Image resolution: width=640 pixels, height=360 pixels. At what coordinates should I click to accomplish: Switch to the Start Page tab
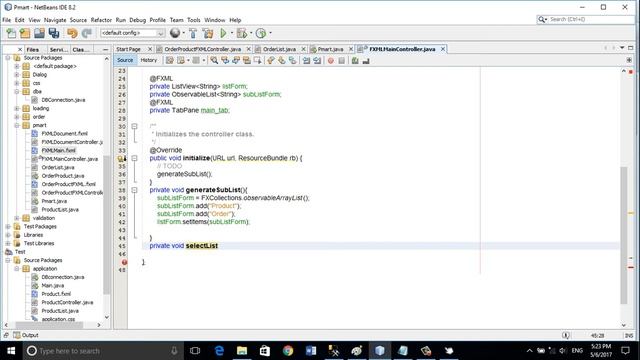[129, 49]
